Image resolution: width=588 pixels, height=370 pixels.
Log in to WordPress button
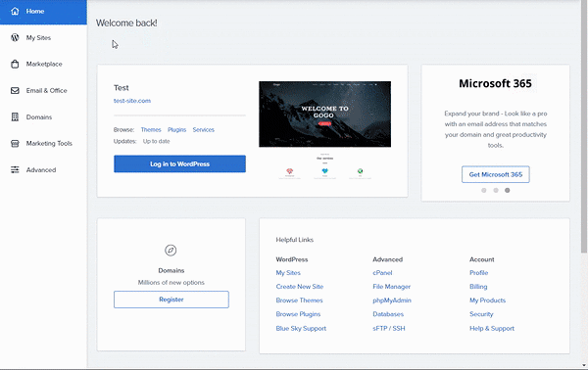tap(179, 164)
